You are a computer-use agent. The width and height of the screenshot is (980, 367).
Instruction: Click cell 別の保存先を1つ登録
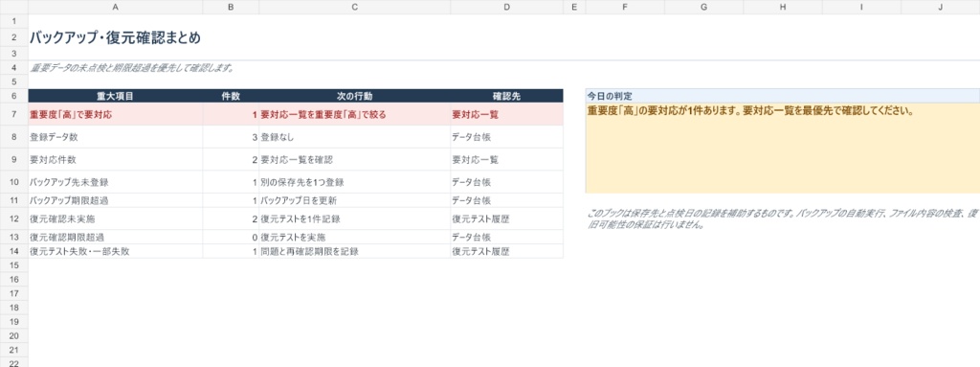[354, 182]
